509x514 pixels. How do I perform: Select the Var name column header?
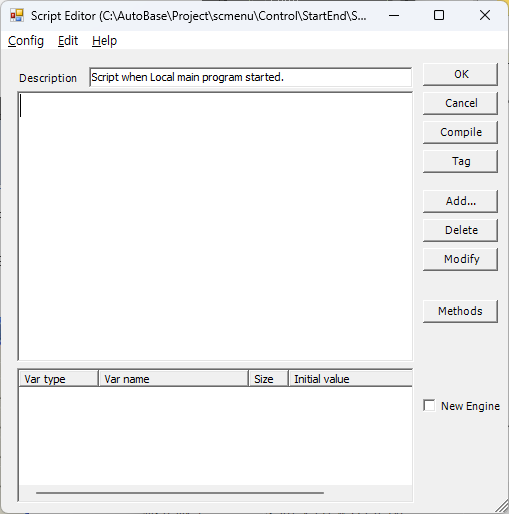(x=173, y=379)
